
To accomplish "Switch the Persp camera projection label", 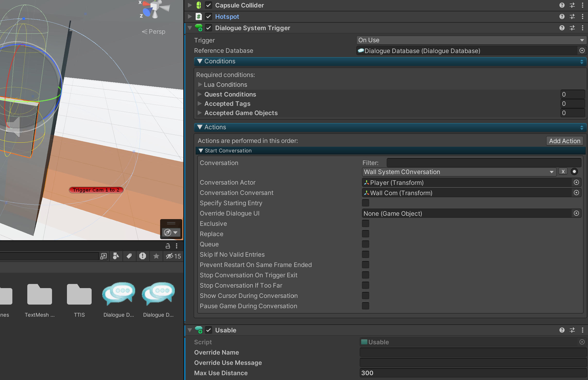I will (x=154, y=32).
